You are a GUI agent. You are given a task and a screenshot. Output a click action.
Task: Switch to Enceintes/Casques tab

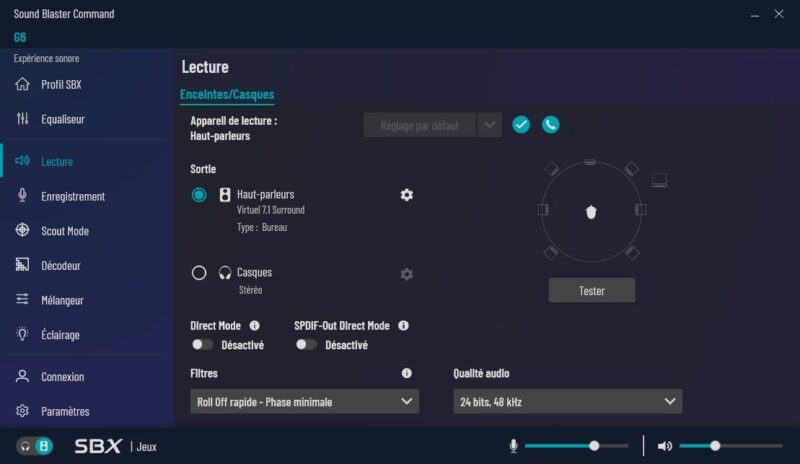[x=227, y=94]
